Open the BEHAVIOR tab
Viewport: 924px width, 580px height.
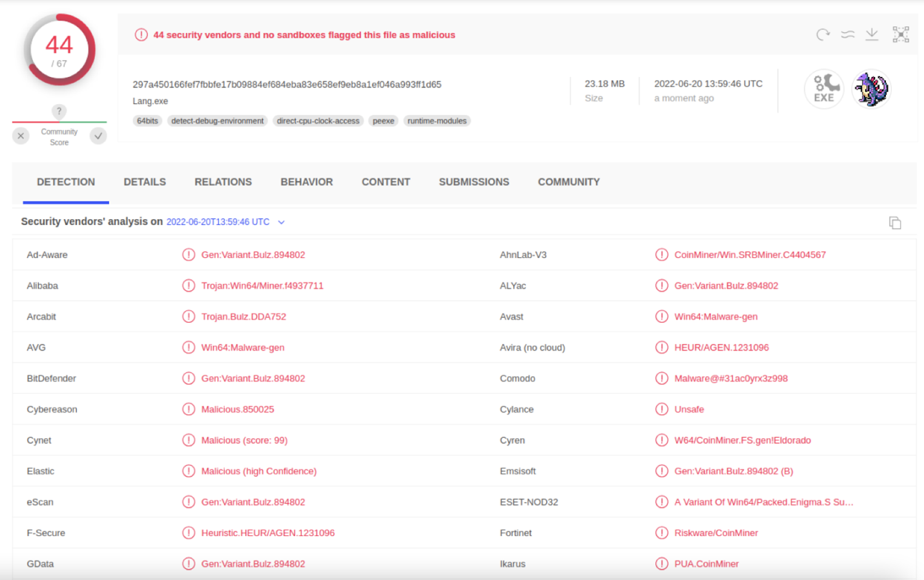306,182
